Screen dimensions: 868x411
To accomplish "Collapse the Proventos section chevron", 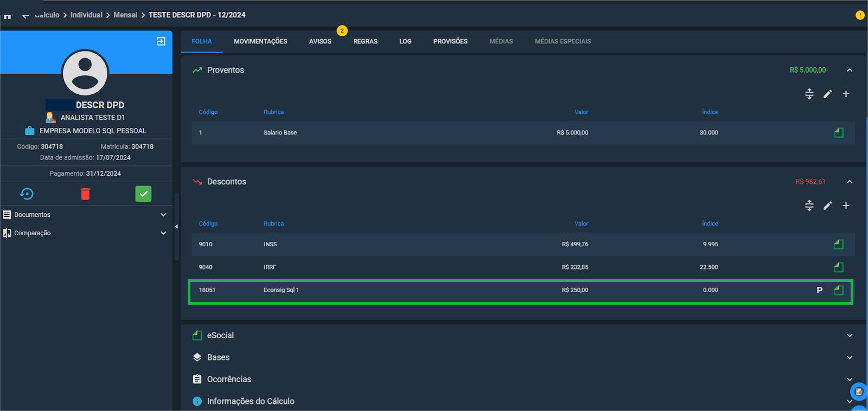I will (x=850, y=70).
